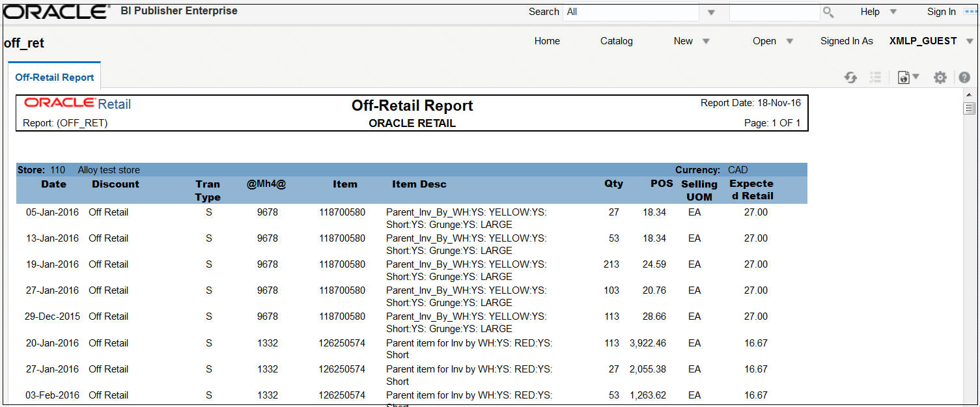Screen dimensions: 980x407
Task: Click the POS value 1,263.62
Action: (648, 395)
